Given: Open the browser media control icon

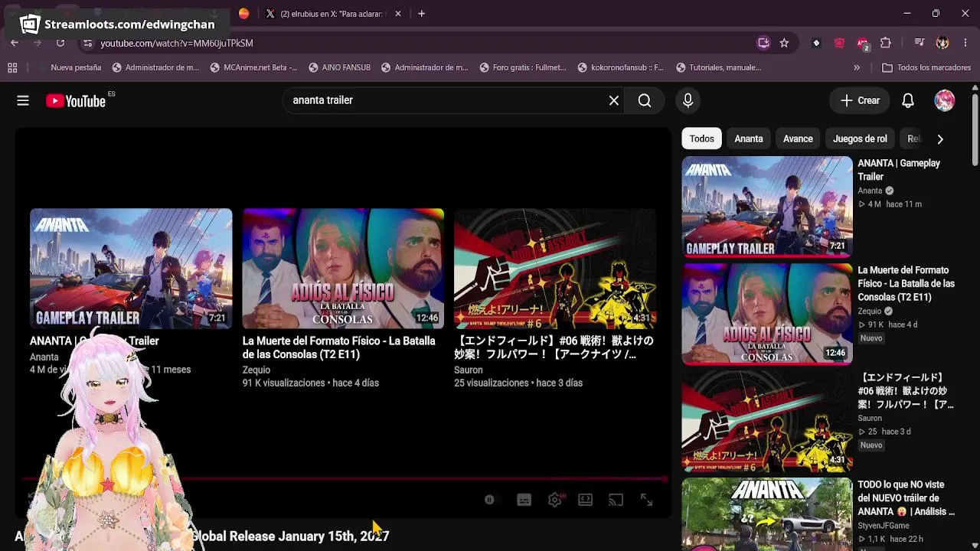Looking at the screenshot, I should [920, 43].
